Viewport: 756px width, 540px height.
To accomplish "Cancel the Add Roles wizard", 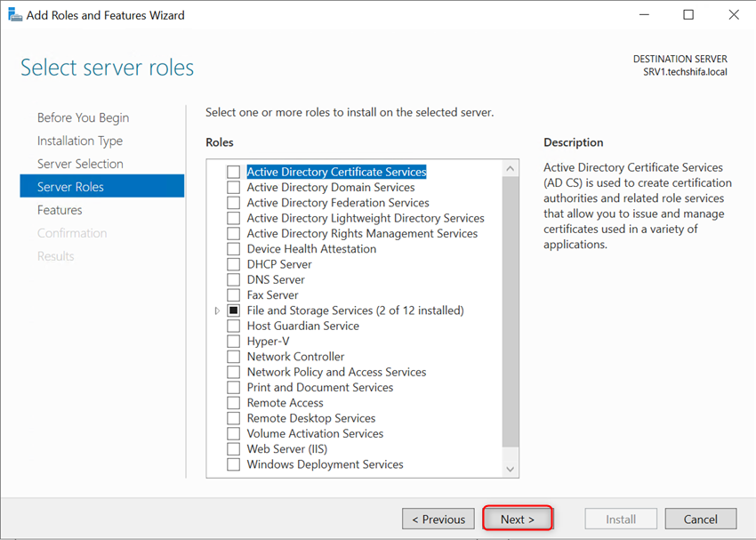I will (701, 519).
